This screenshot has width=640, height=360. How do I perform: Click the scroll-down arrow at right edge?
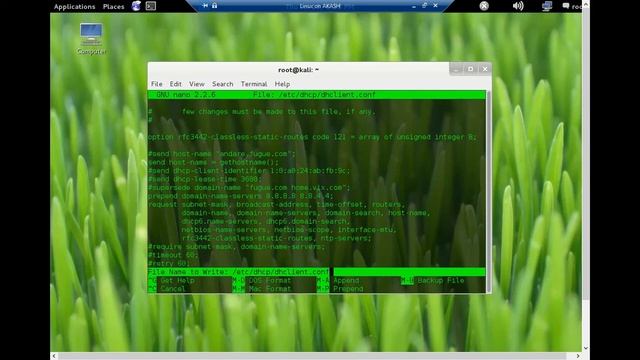coord(586,348)
